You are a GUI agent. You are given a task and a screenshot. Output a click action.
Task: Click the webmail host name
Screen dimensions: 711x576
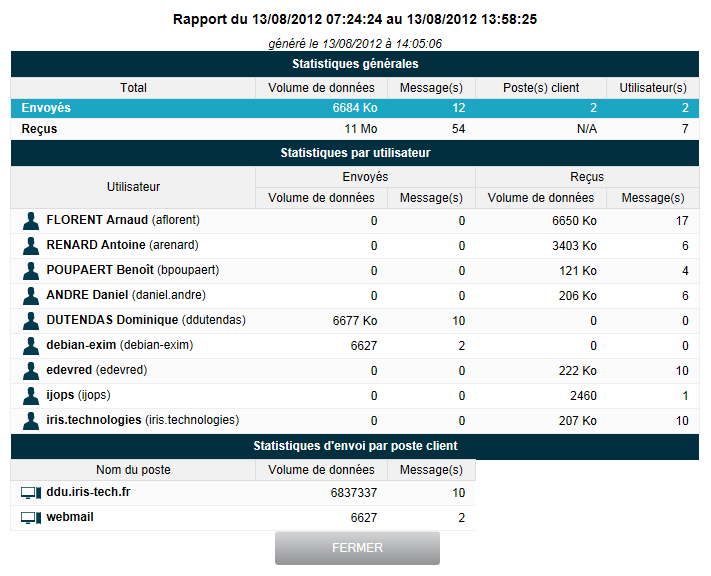click(x=70, y=517)
